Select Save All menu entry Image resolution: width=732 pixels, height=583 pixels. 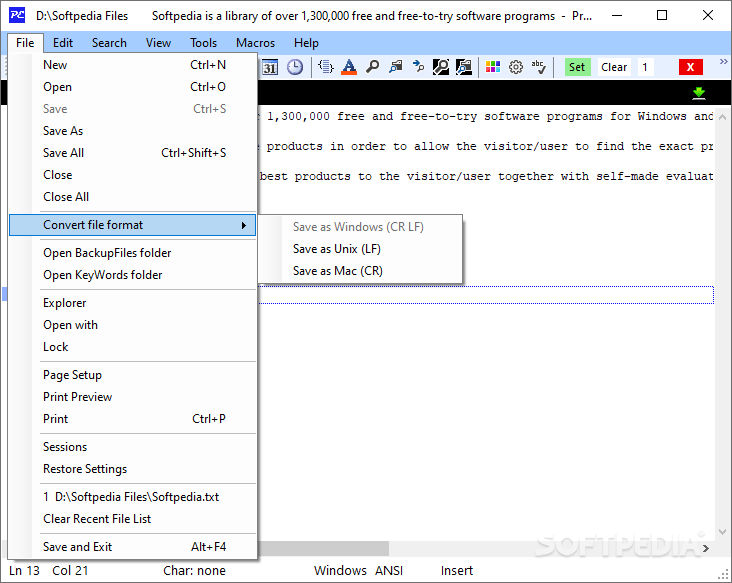(133, 153)
